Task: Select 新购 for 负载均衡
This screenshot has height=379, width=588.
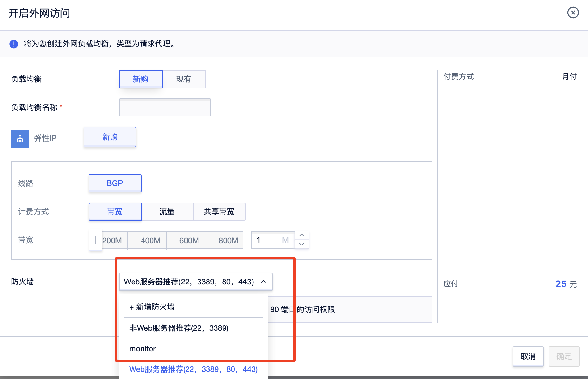Action: pos(141,79)
